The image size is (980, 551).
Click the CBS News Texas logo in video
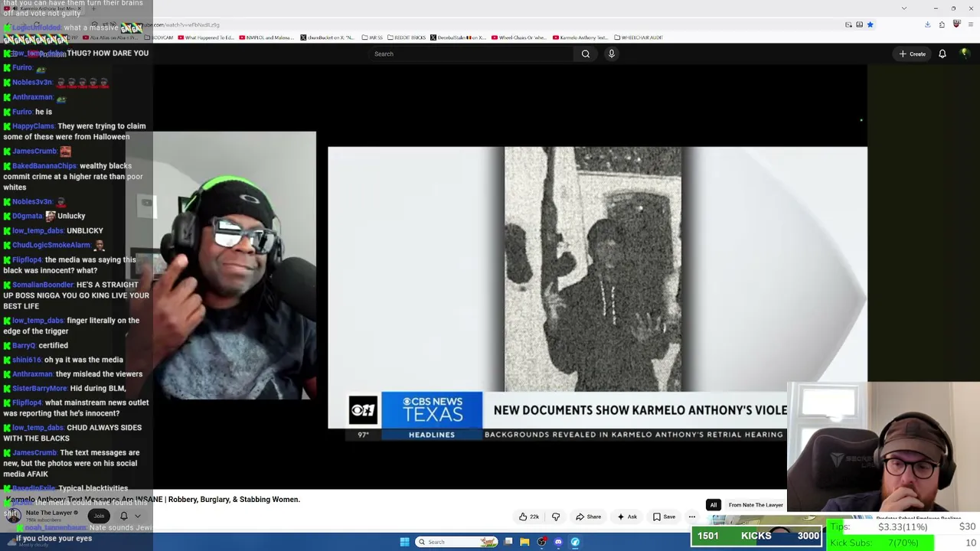click(x=433, y=410)
